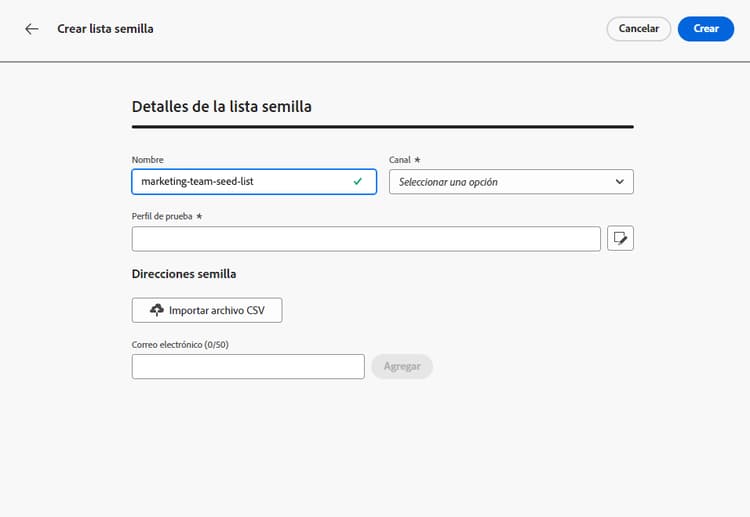Click the 'Nombre' field label
This screenshot has width=750, height=517.
tap(147, 160)
